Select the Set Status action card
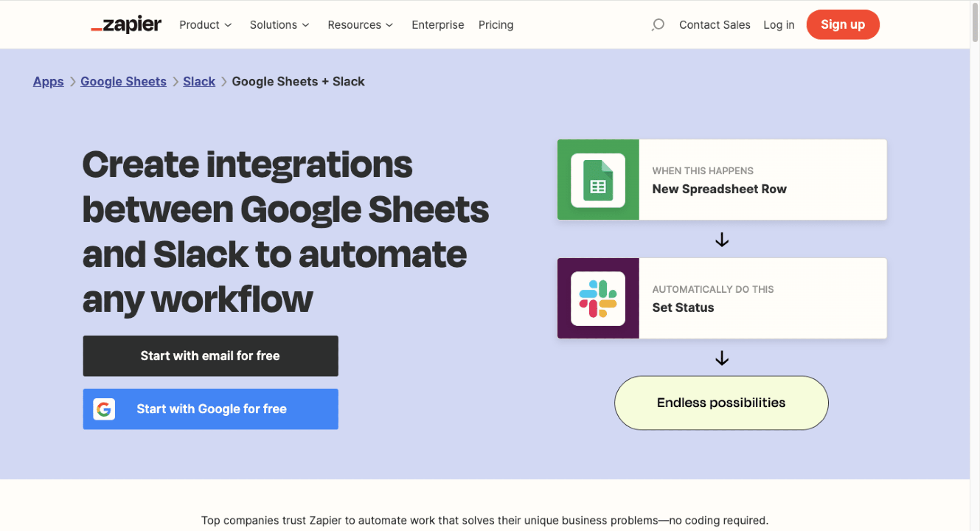 [722, 298]
